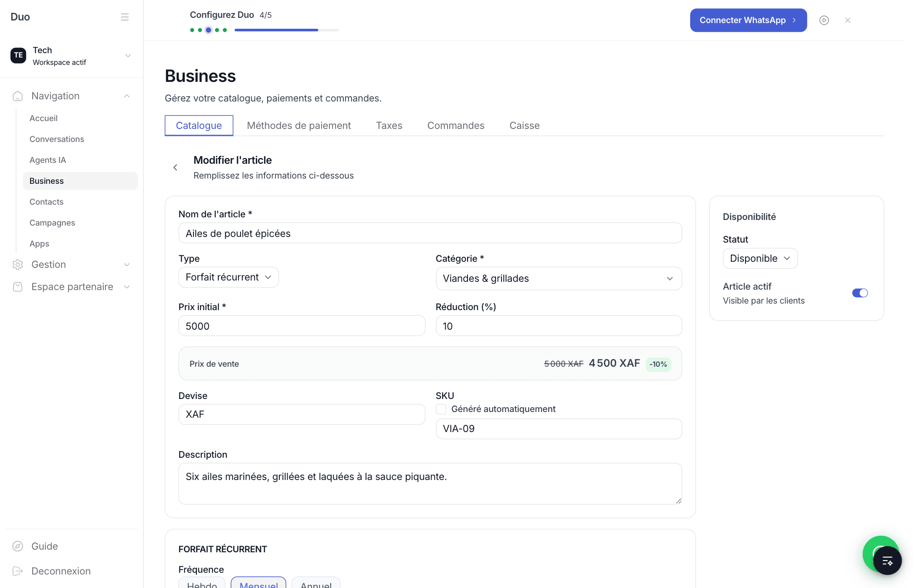915x588 pixels.
Task: Dismiss the Configurez Duo setup banner
Action: [847, 20]
